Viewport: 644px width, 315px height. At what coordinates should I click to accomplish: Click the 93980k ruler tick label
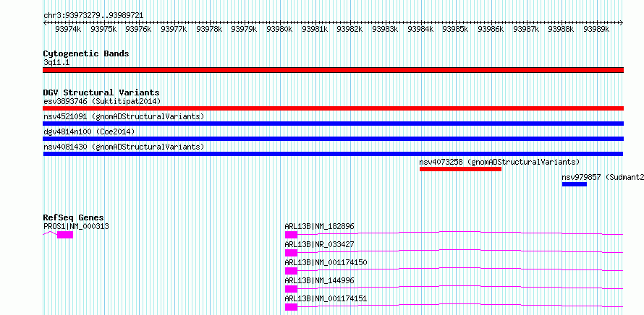[x=279, y=29]
